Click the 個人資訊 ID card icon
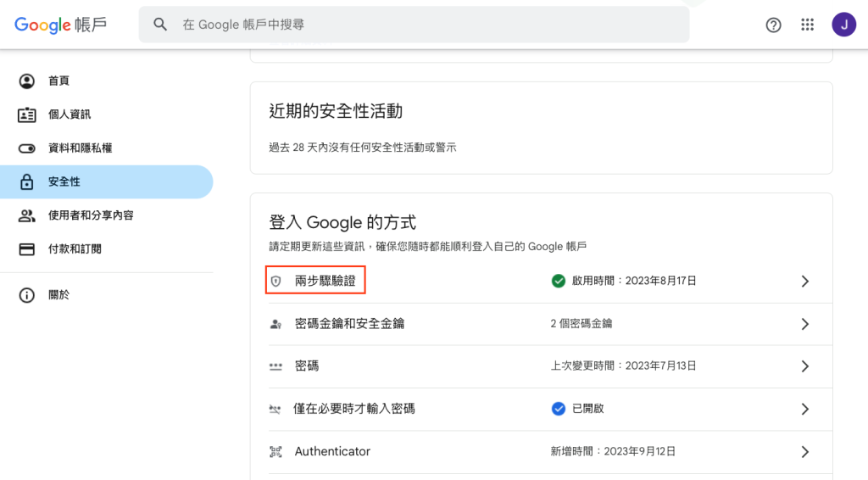The height and width of the screenshot is (480, 868). pos(26,114)
